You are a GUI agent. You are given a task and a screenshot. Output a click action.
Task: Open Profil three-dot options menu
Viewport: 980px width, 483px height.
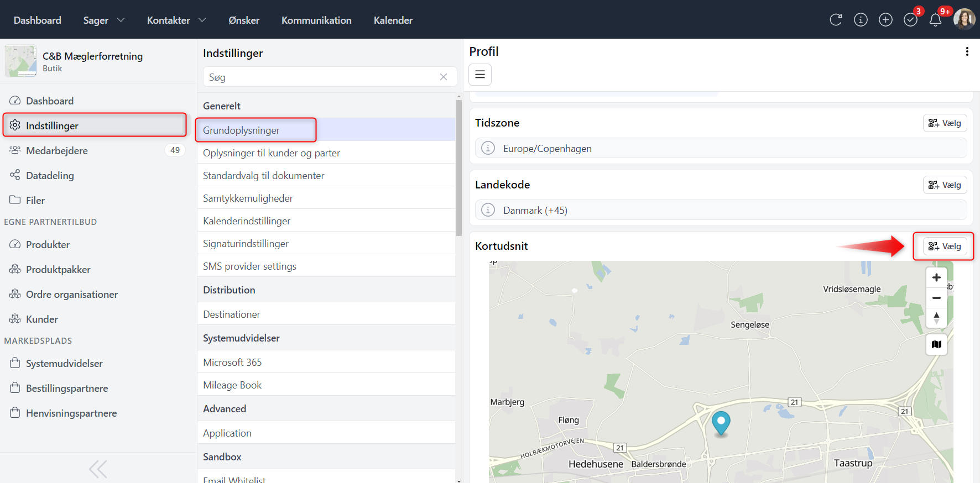[967, 51]
